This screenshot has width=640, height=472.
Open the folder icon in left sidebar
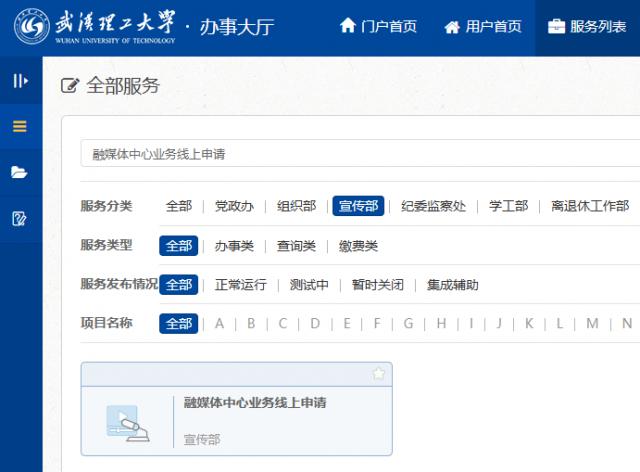coord(20,172)
